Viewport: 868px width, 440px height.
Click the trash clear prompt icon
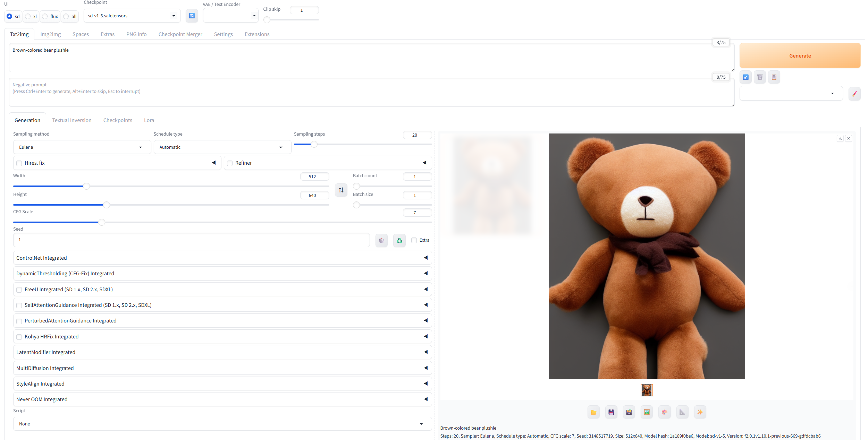click(x=759, y=77)
